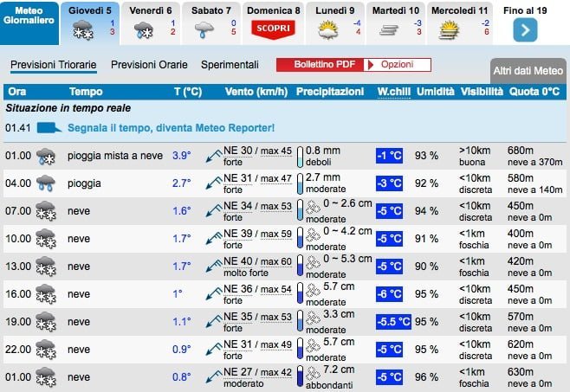Click the molto forte wind label
The image size is (570, 392).
pos(246,273)
